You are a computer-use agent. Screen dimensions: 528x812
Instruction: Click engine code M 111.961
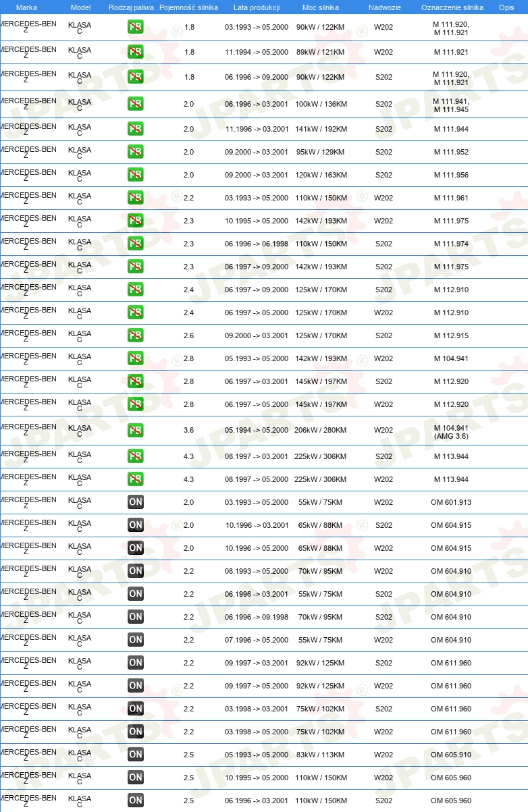pyautogui.click(x=451, y=198)
